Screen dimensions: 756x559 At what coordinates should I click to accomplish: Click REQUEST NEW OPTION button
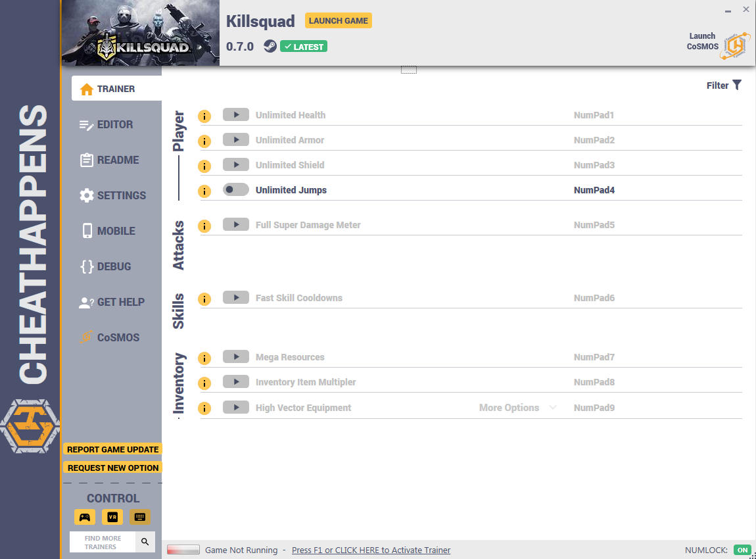click(x=113, y=468)
